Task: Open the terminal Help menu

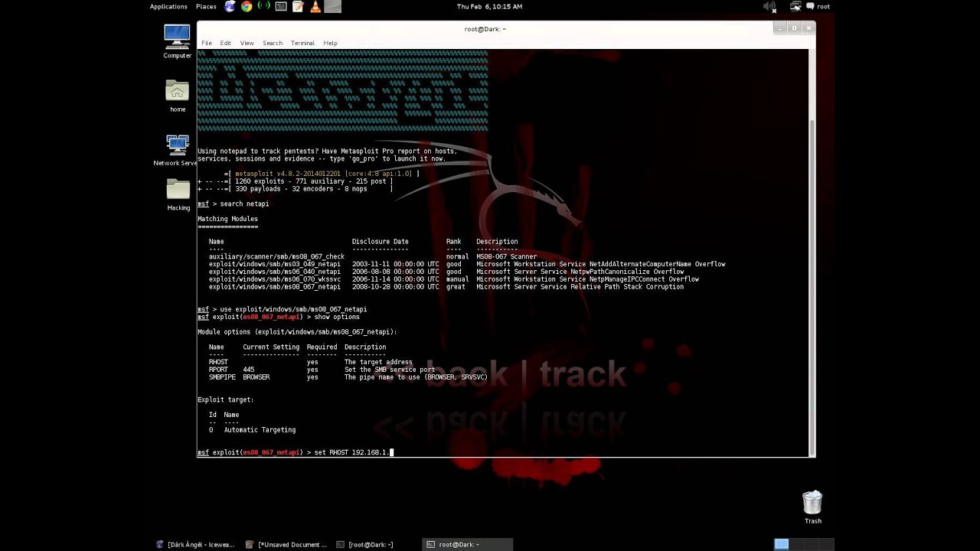Action: click(330, 43)
